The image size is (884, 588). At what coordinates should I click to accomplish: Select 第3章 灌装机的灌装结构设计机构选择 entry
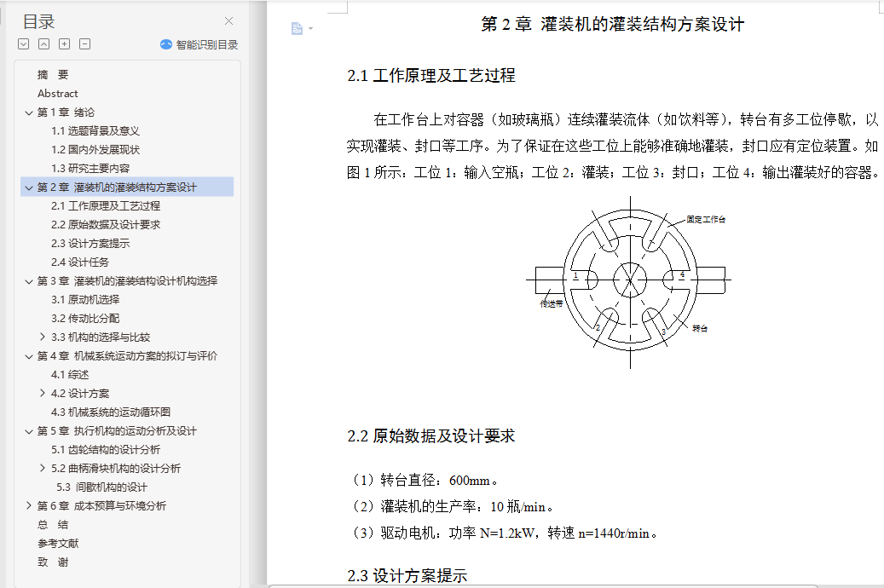[x=127, y=280]
